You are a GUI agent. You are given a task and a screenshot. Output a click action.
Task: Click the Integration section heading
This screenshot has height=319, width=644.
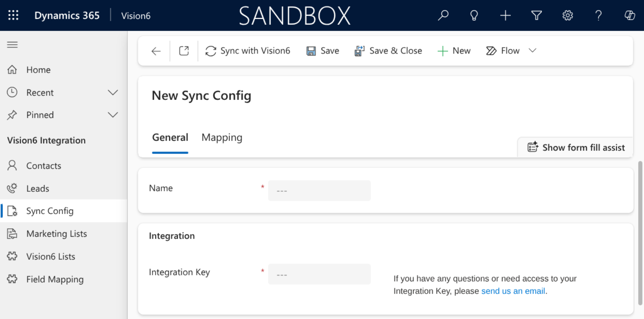(x=172, y=236)
